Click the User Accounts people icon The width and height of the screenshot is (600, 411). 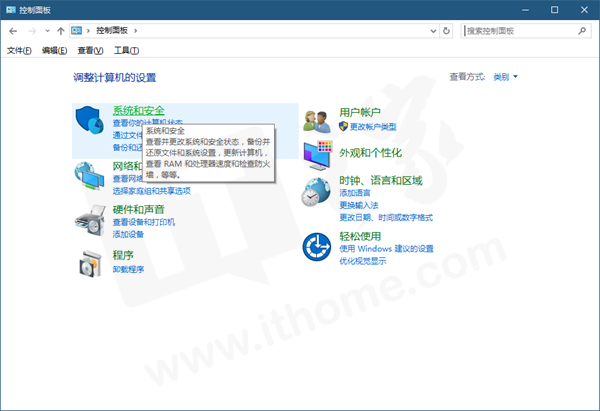pos(317,121)
